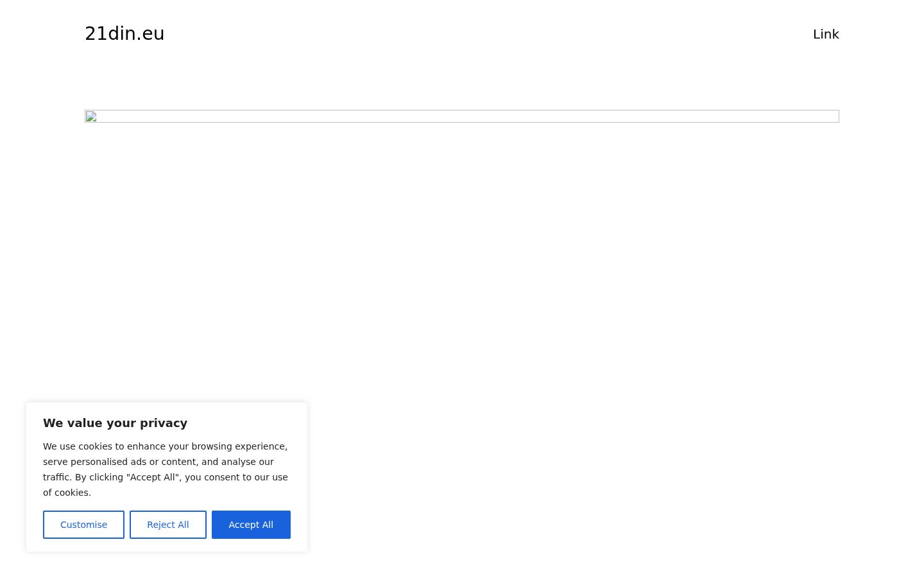
Task: Click '21' in the site title
Action: [x=96, y=33]
